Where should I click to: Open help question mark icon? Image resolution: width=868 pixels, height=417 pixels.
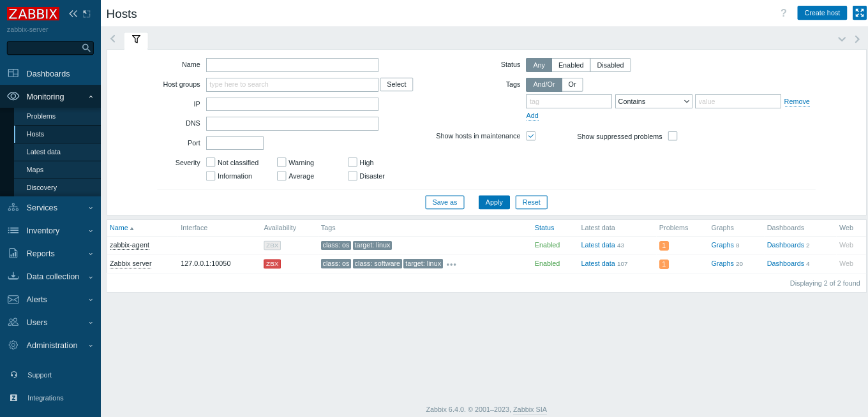[x=783, y=13]
